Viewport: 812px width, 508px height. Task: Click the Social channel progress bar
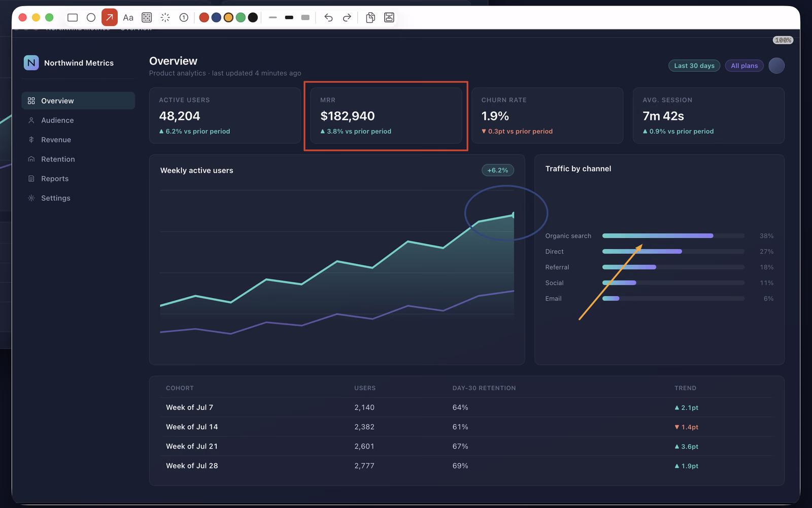click(673, 282)
